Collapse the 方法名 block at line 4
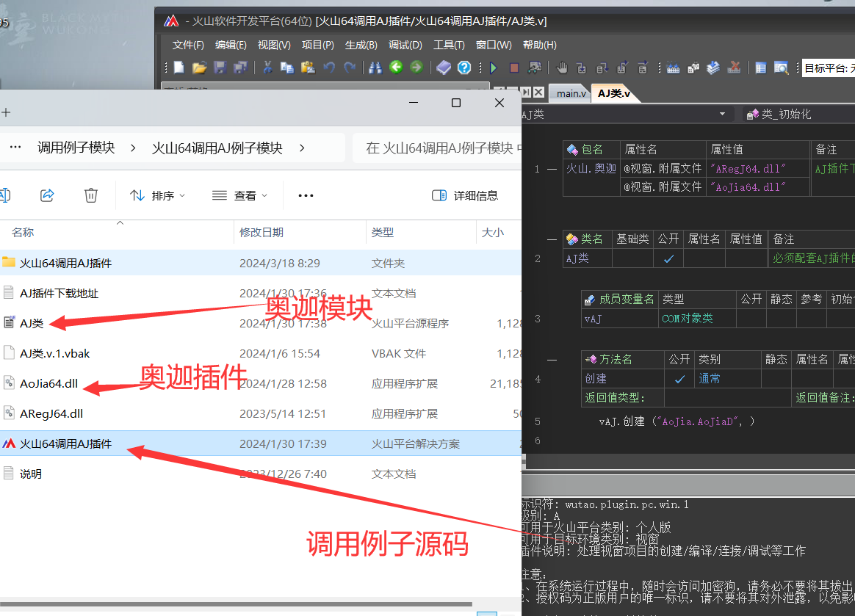 552,360
